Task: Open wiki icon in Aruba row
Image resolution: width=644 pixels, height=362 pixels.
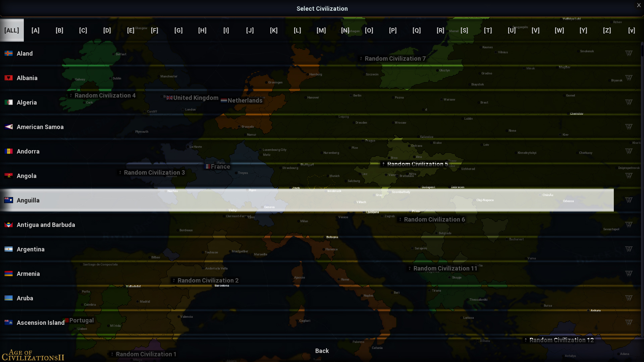Action: [629, 298]
